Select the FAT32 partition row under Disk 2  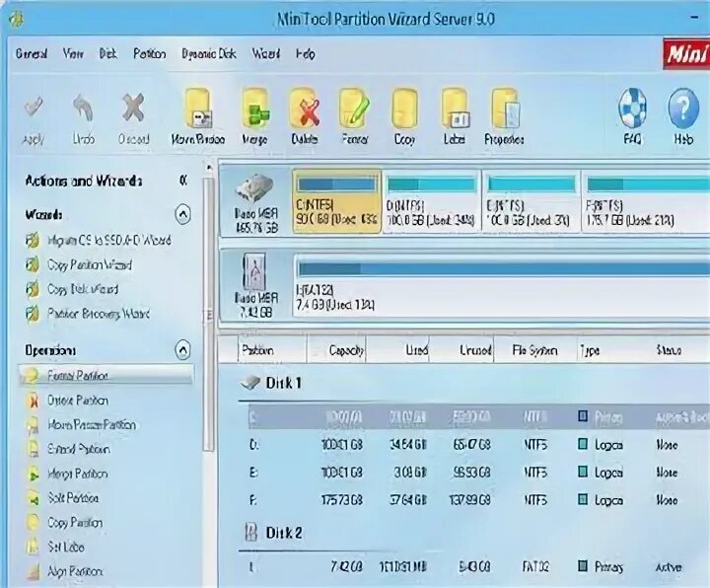478,566
